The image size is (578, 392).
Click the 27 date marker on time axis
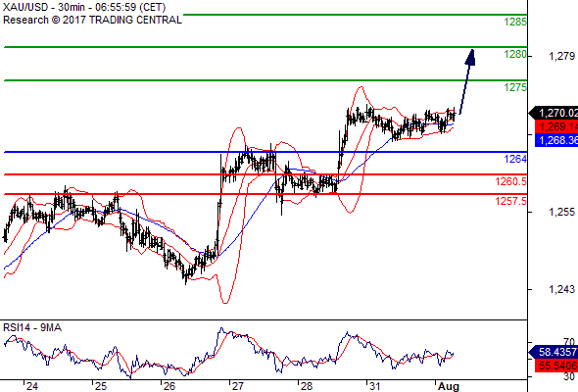[x=238, y=386]
